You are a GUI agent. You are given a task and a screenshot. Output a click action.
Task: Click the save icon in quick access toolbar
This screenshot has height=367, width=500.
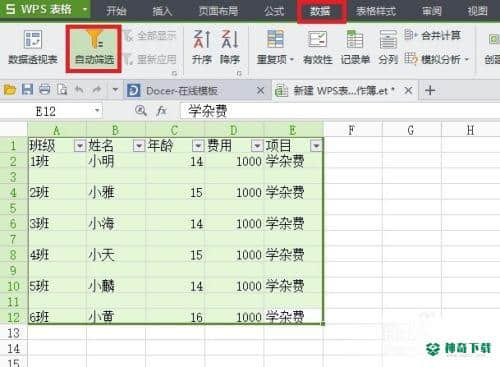(27, 90)
